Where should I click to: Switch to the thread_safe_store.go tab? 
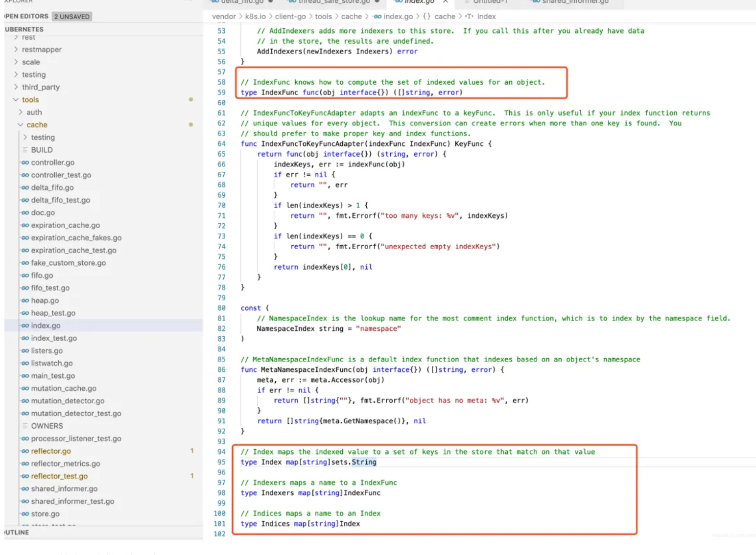(334, 2)
